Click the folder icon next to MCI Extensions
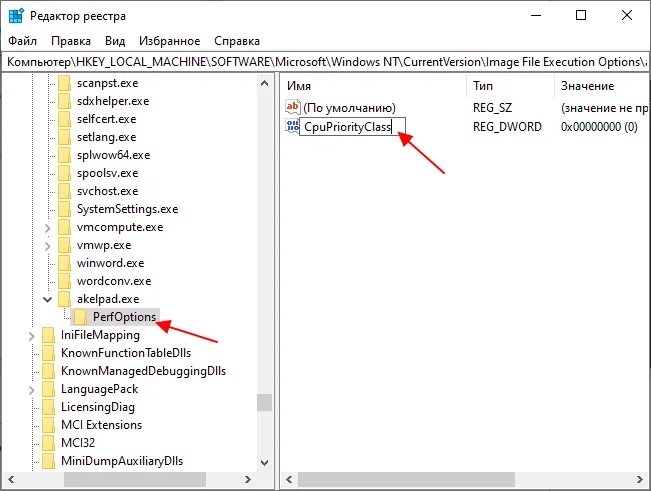The width and height of the screenshot is (651, 491). coord(48,425)
